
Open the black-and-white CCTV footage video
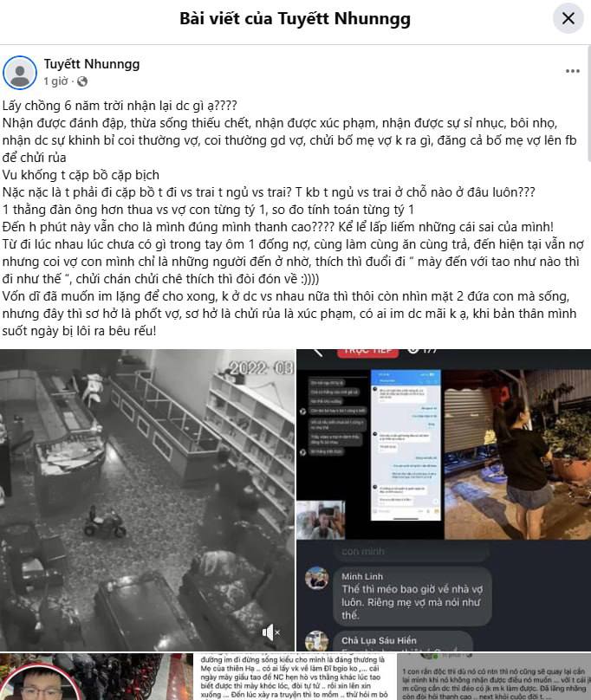click(x=147, y=500)
